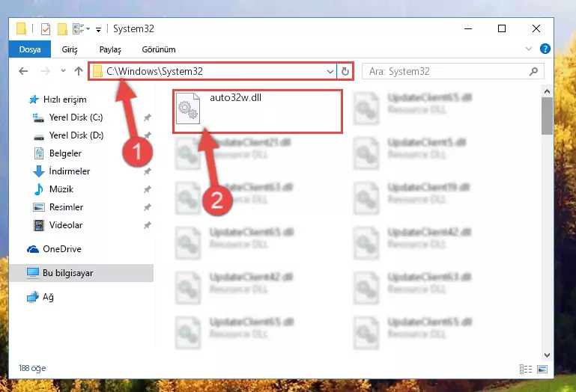Click the pin icon beside İndirmeler
The height and width of the screenshot is (392, 576).
(x=148, y=171)
